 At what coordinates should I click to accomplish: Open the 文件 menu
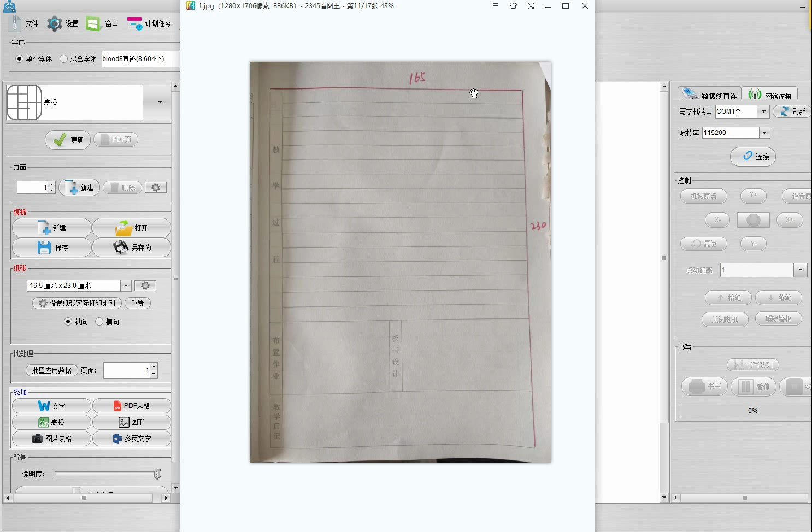point(24,23)
